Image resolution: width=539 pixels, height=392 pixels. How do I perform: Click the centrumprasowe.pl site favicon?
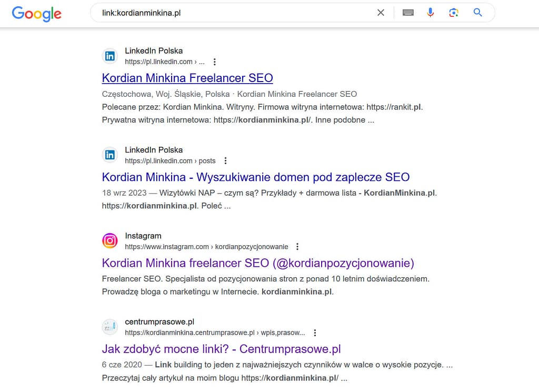pos(110,327)
